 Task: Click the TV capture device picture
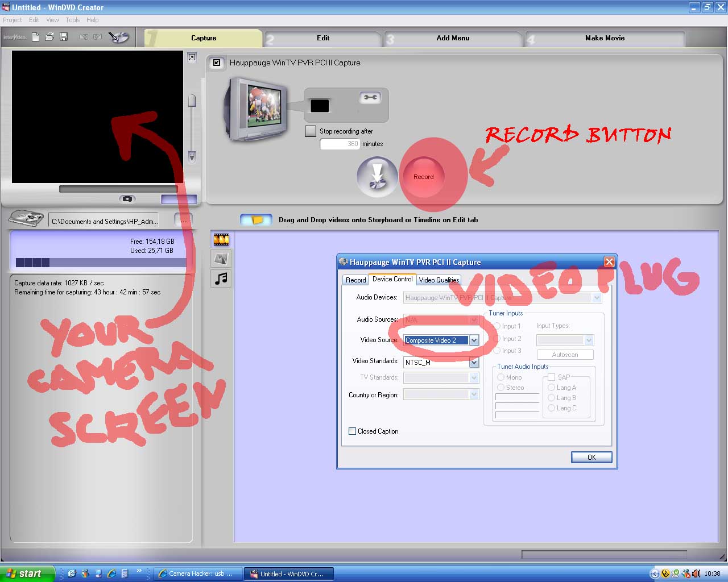point(256,109)
